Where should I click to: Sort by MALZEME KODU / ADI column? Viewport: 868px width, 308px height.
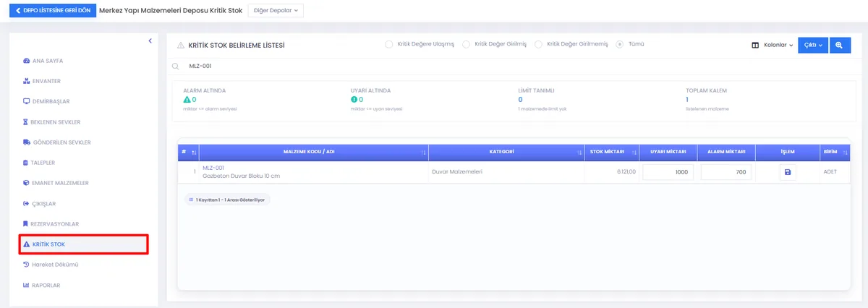[314, 152]
